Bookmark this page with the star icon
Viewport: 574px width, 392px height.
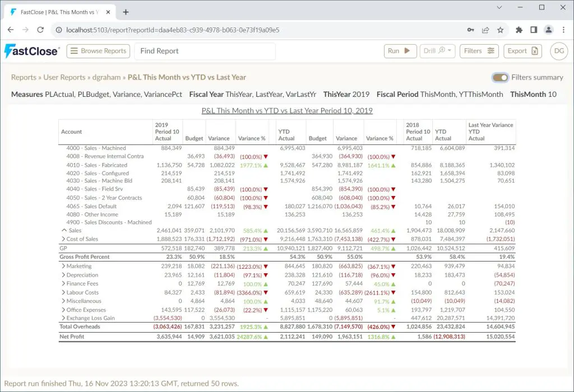[500, 30]
